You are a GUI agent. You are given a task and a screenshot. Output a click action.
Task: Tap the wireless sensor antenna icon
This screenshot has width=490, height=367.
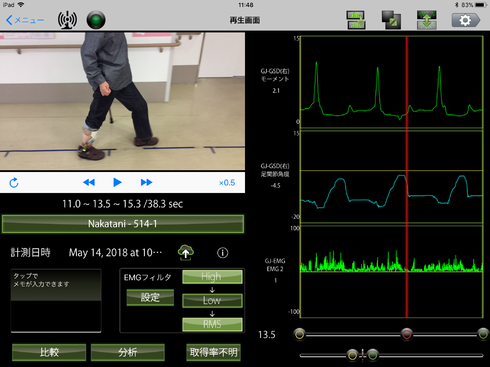67,20
